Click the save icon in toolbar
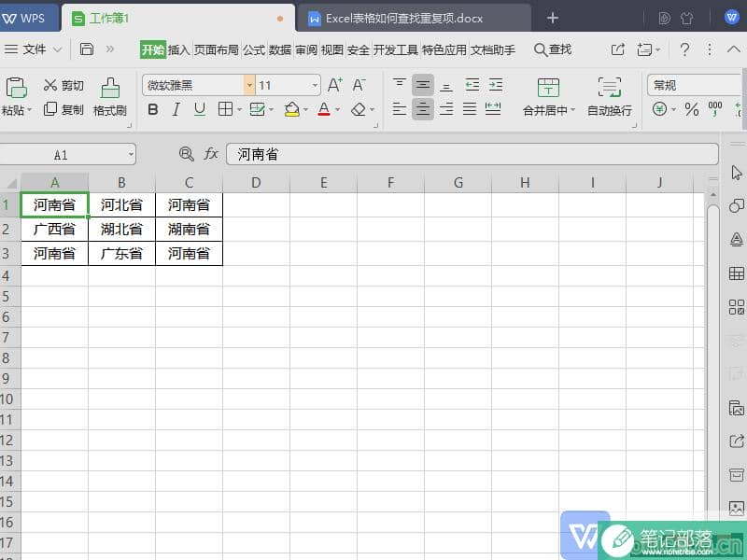Image resolution: width=747 pixels, height=560 pixels. click(86, 49)
